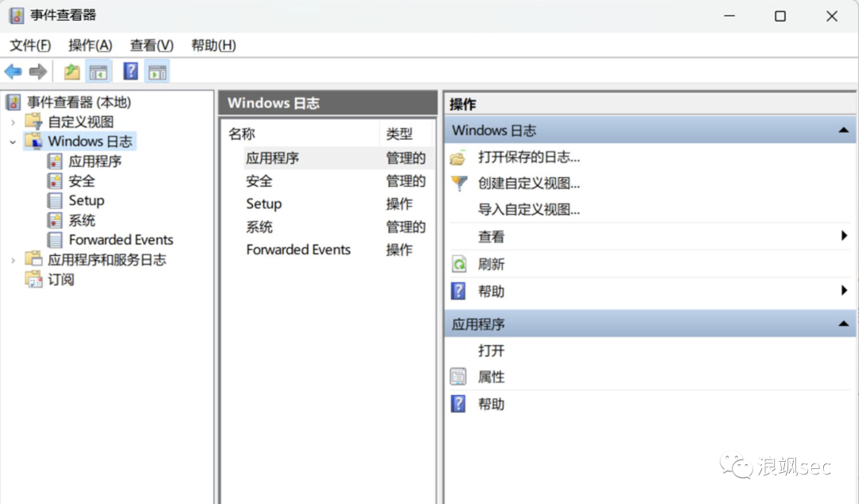Click 操作 type cell in Setup row
This screenshot has width=859, height=504.
399,204
